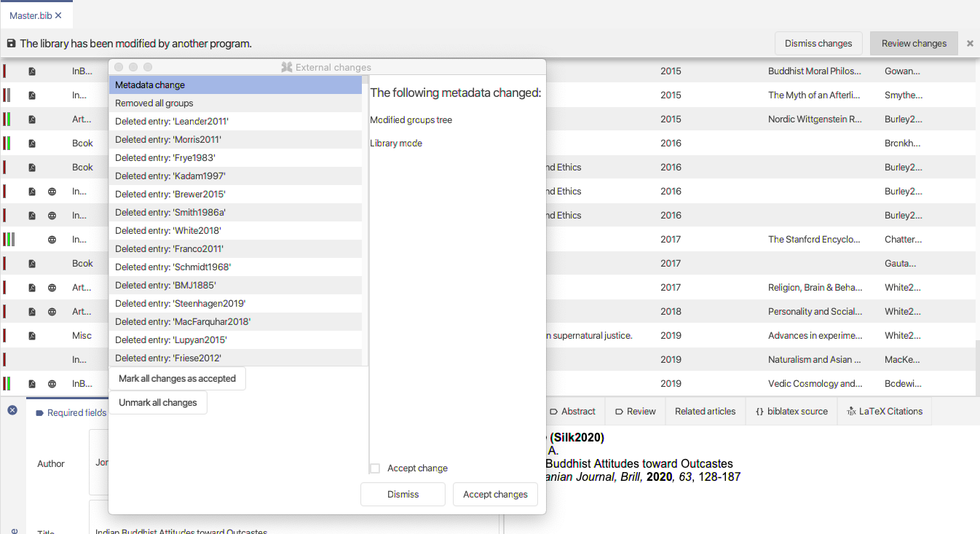Select Deleted entry 'Brewer2015'
The height and width of the screenshot is (534, 980).
235,195
